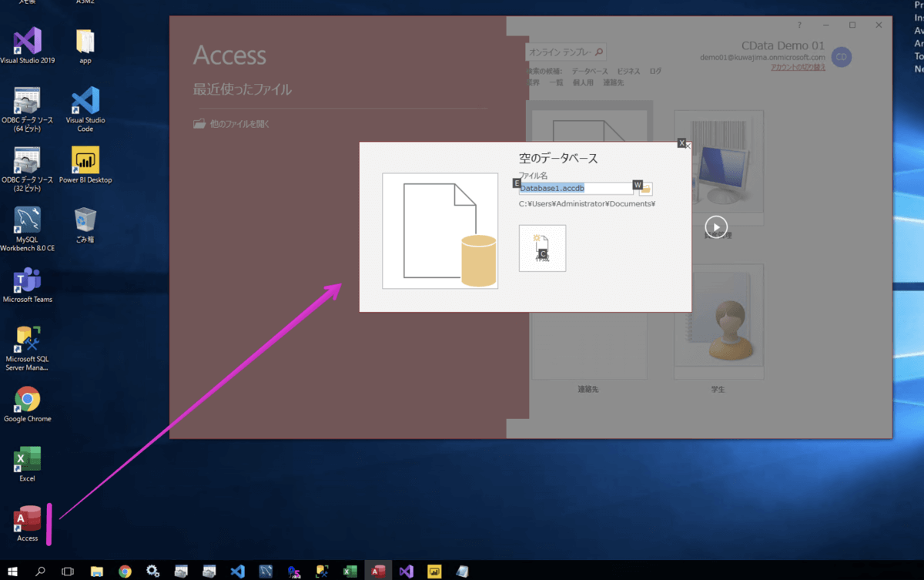Play the asset management template video
Viewport: 924px width, 580px height.
716,226
